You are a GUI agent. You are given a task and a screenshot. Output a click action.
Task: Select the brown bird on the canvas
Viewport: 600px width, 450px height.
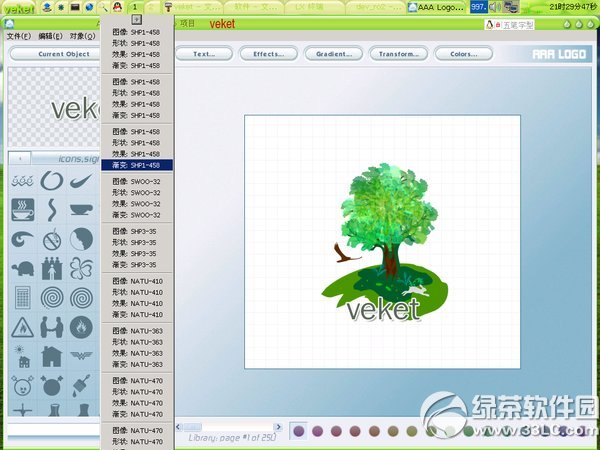(346, 253)
